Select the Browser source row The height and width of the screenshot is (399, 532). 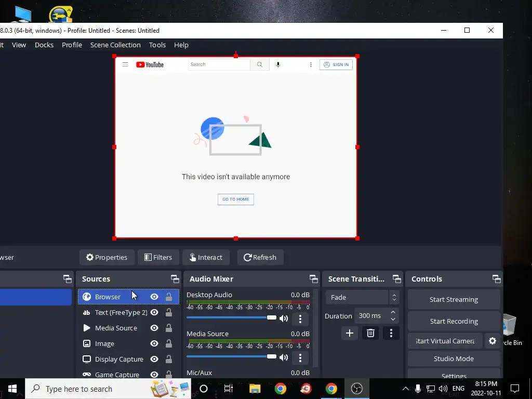click(x=129, y=297)
